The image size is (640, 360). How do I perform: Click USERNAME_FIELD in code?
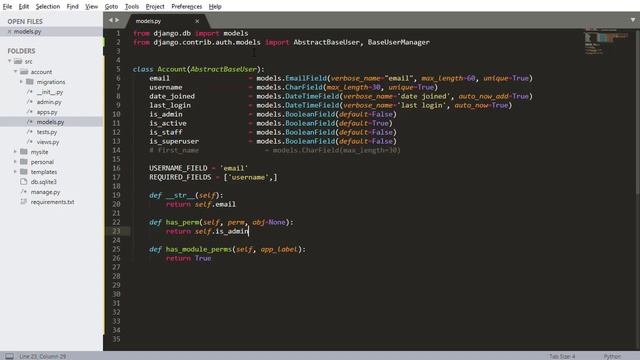coord(178,168)
